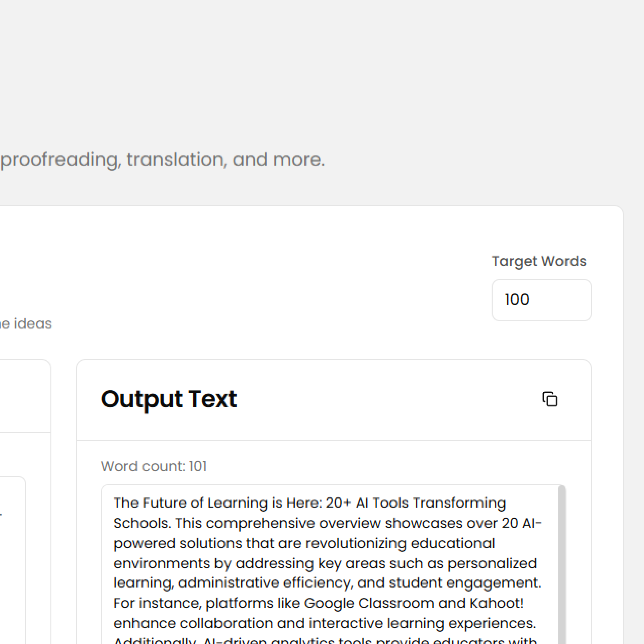
Task: Click the word 'Schools.' in output
Action: coord(142,523)
